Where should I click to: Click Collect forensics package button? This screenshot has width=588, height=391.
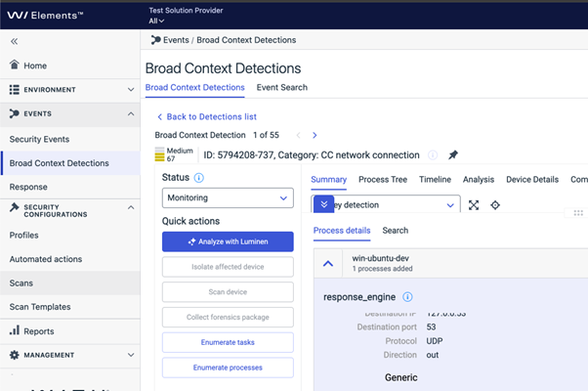tap(228, 317)
